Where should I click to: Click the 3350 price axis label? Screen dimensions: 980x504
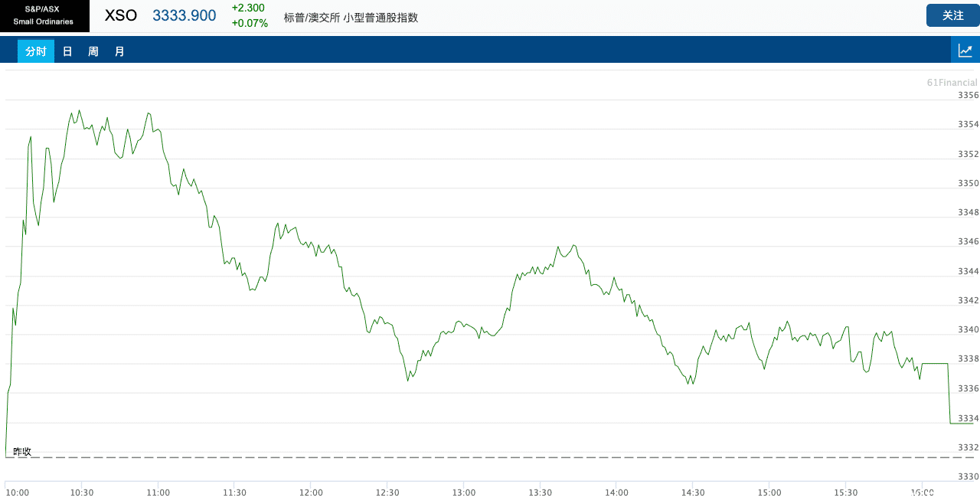click(969, 183)
